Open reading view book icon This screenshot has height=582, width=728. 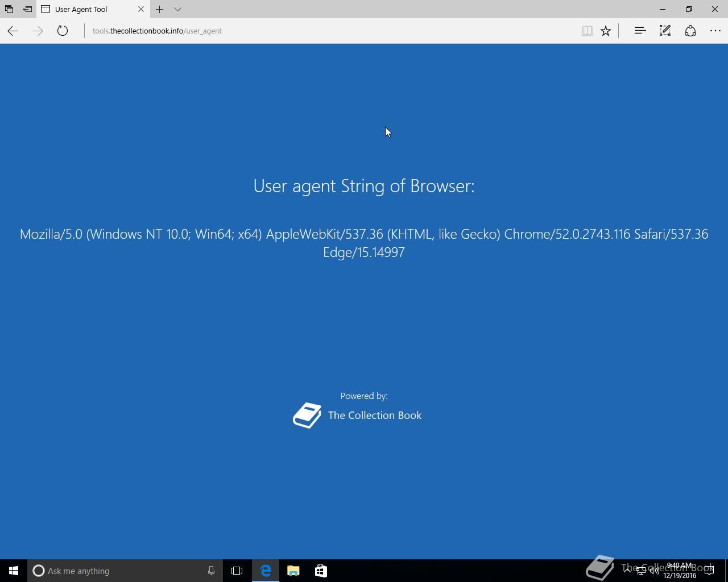pos(588,31)
